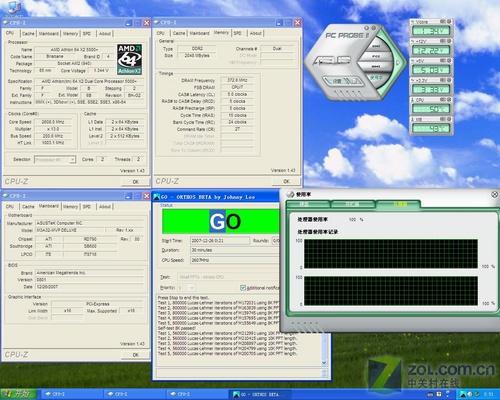Open the Cache tab in the memory-timings CPU-Z window

click(x=179, y=33)
